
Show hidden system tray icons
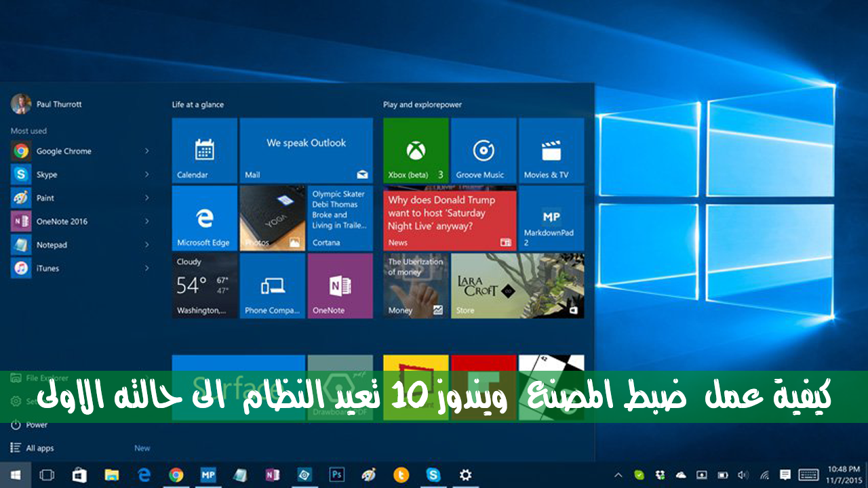(x=618, y=475)
